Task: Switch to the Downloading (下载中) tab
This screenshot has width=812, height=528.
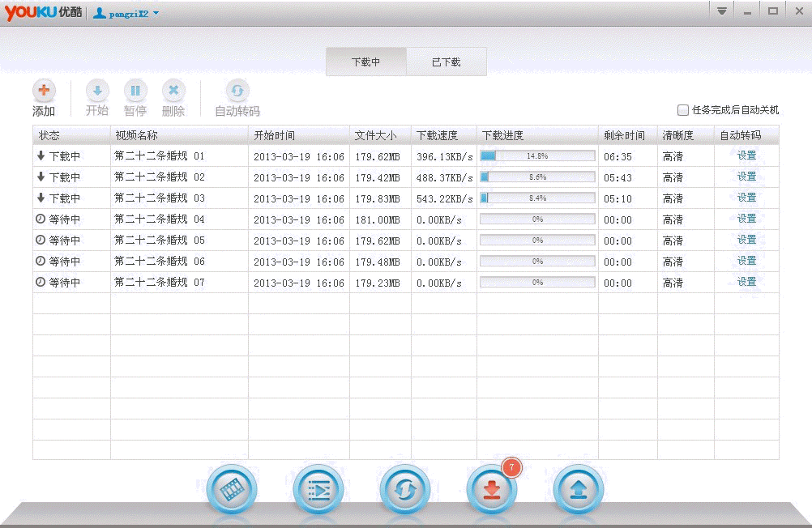Action: coord(365,62)
